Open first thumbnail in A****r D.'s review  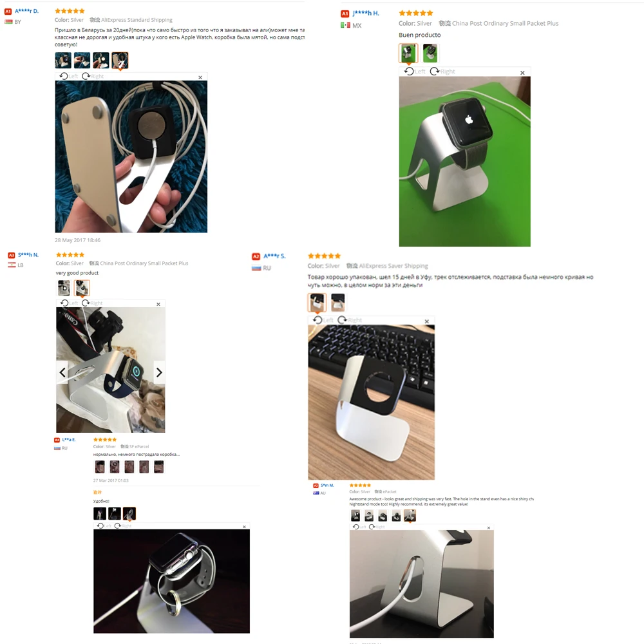(63, 61)
